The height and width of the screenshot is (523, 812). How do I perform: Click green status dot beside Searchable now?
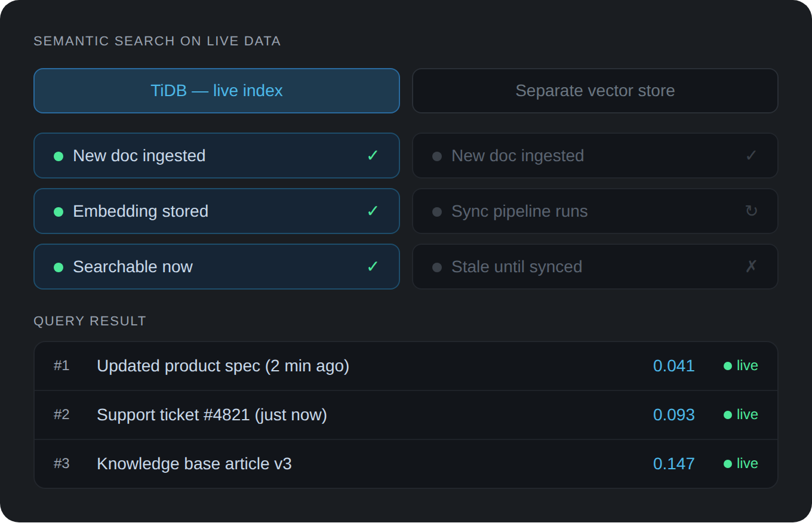[59, 267]
